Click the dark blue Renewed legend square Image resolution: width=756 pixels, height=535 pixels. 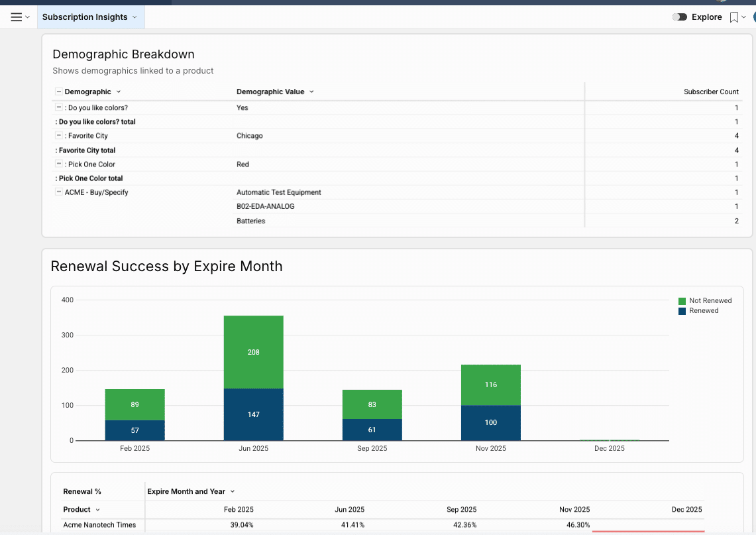pyautogui.click(x=682, y=311)
